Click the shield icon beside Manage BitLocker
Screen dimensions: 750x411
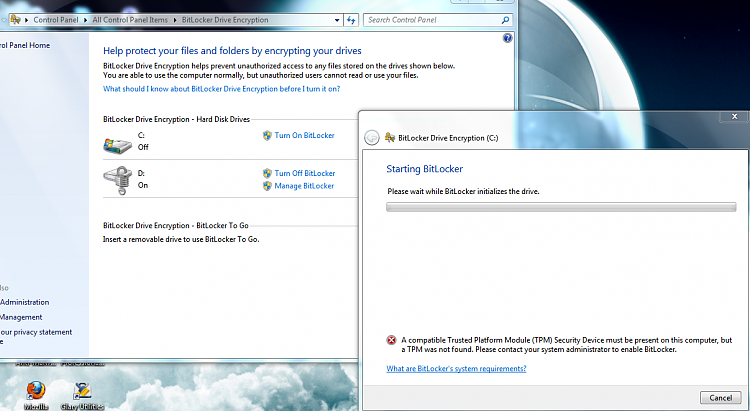coord(267,186)
